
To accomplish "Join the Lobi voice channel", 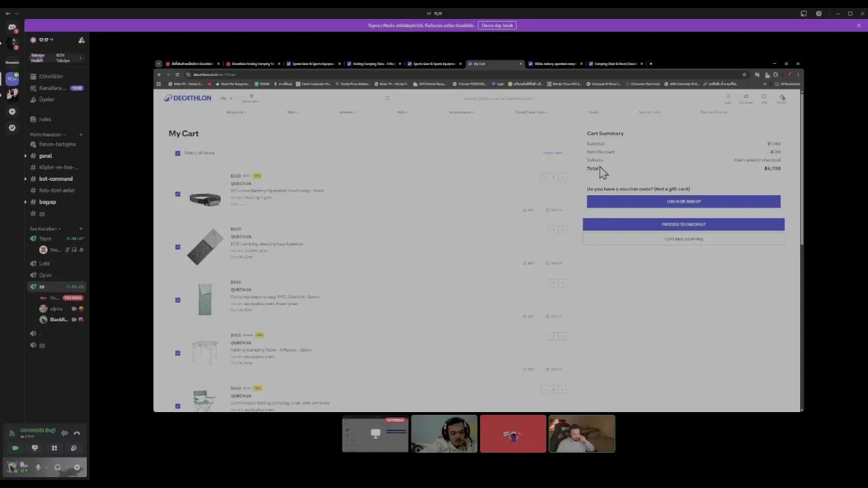I will (44, 264).
